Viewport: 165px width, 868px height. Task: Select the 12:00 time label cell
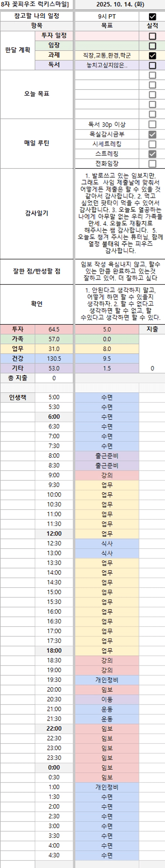tap(54, 533)
